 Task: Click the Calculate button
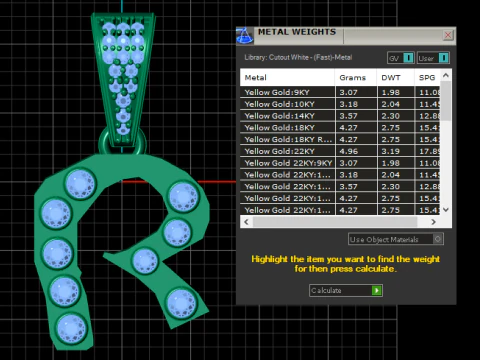(x=346, y=290)
